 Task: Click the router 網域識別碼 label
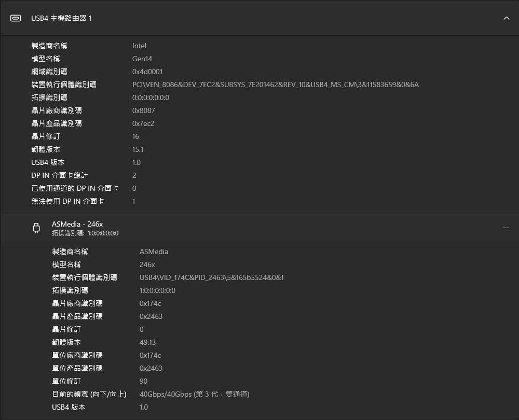(49, 72)
